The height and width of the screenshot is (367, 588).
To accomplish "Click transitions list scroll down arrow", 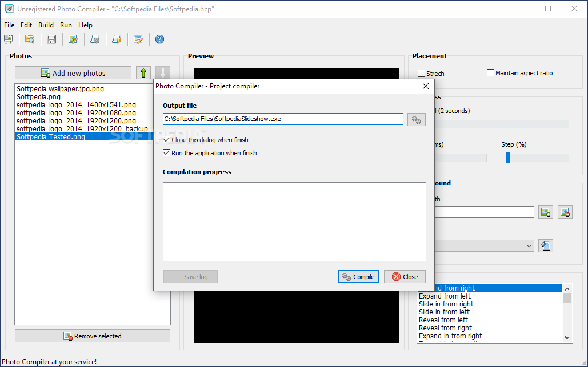I will click(567, 337).
